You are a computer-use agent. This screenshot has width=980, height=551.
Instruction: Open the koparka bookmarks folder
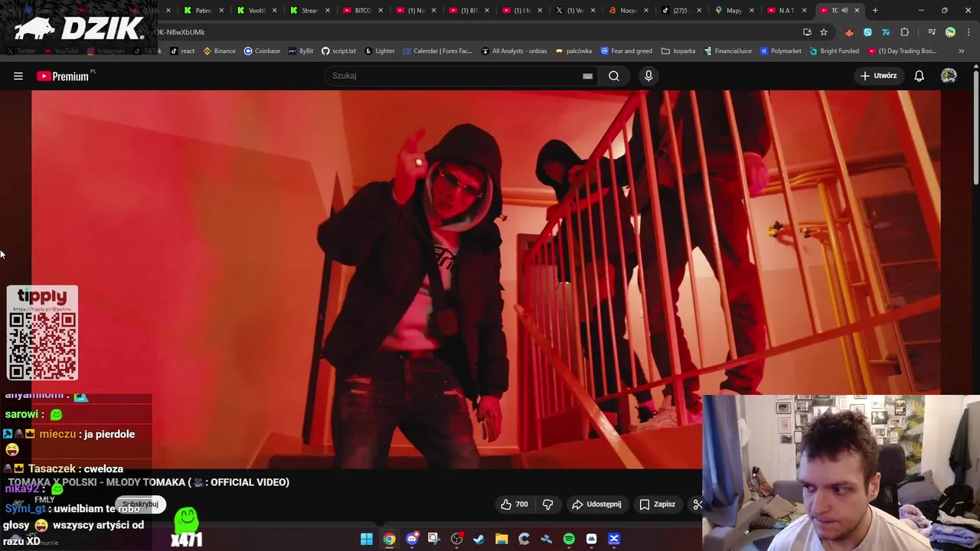[678, 51]
